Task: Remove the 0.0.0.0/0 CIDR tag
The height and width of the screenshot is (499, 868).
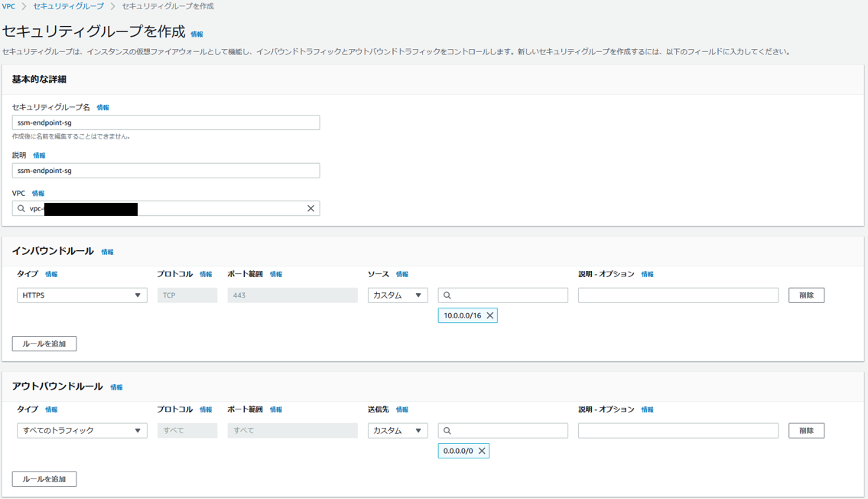Action: [x=482, y=451]
